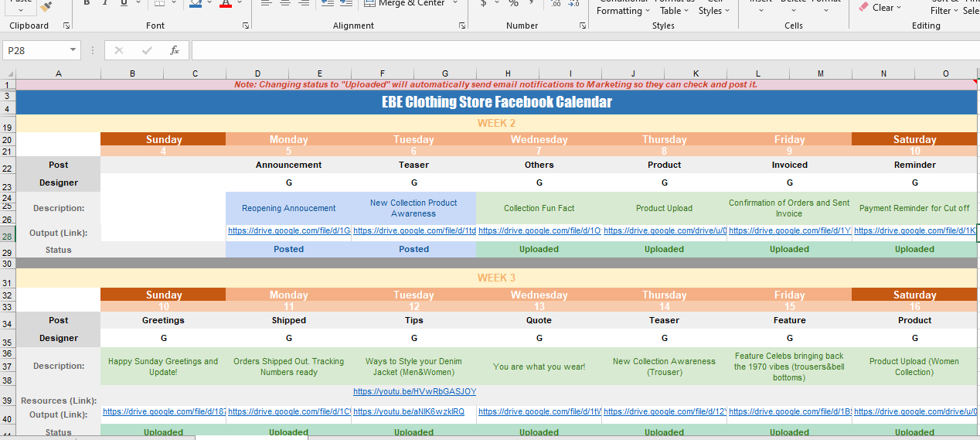Select the red Note banner cell
The height and width of the screenshot is (440, 980).
[496, 84]
